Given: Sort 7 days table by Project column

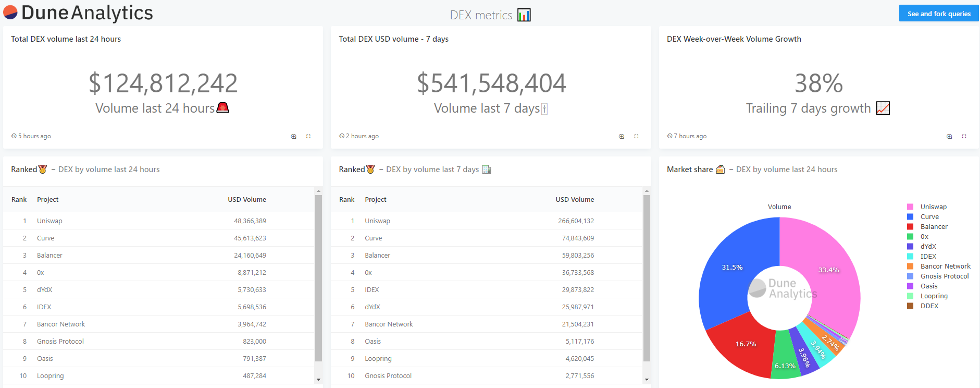Looking at the screenshot, I should point(375,200).
